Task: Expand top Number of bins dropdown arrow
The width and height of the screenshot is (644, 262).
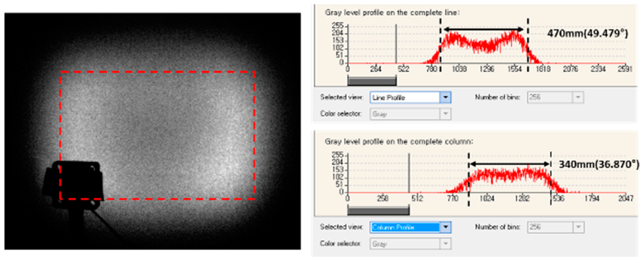Action: coord(578,97)
